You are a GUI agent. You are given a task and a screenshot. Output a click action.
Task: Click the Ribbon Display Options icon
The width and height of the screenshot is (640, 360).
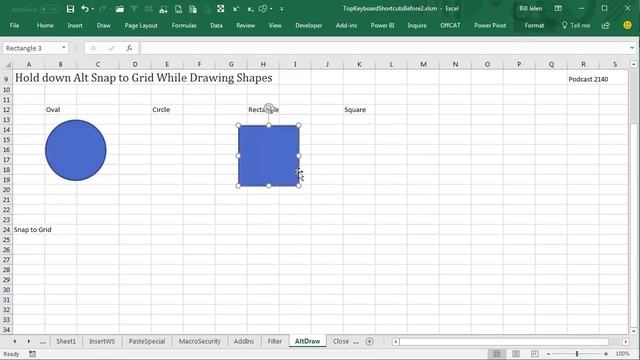pyautogui.click(x=558, y=9)
